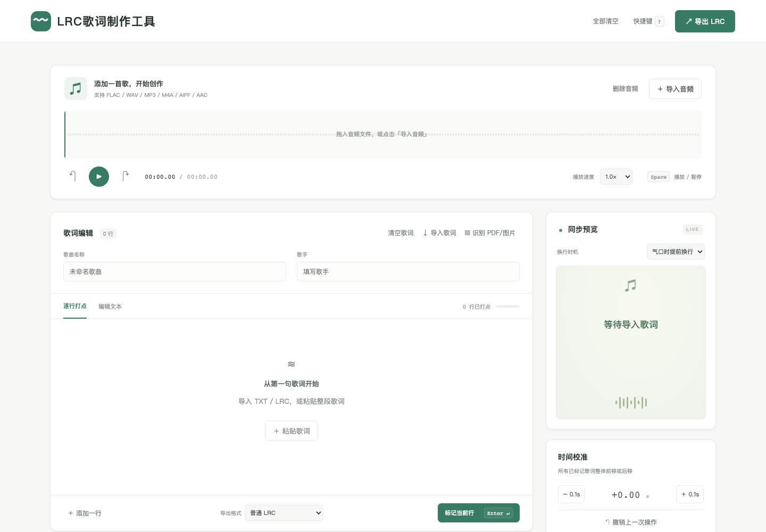Click the rewind arrow left of play

(x=73, y=176)
